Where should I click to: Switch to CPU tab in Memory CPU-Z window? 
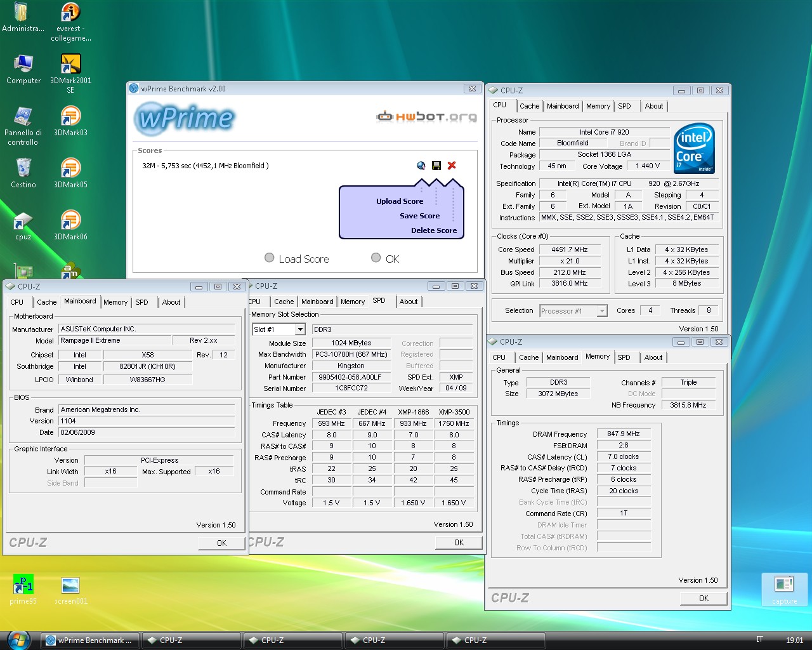[x=499, y=357]
